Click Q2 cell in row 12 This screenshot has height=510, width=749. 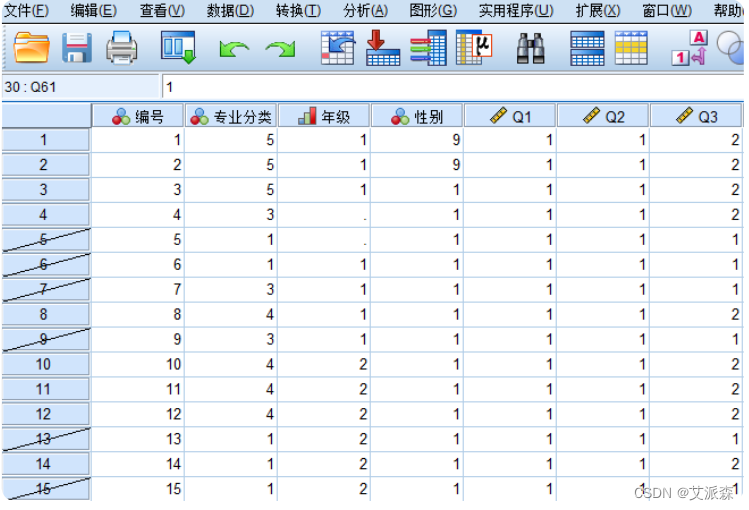pos(603,414)
